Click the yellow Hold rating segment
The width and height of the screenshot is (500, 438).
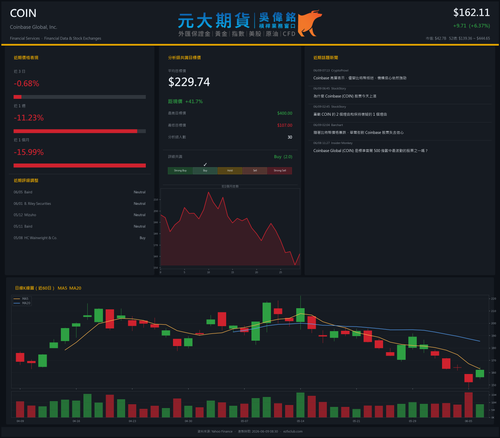click(x=230, y=171)
